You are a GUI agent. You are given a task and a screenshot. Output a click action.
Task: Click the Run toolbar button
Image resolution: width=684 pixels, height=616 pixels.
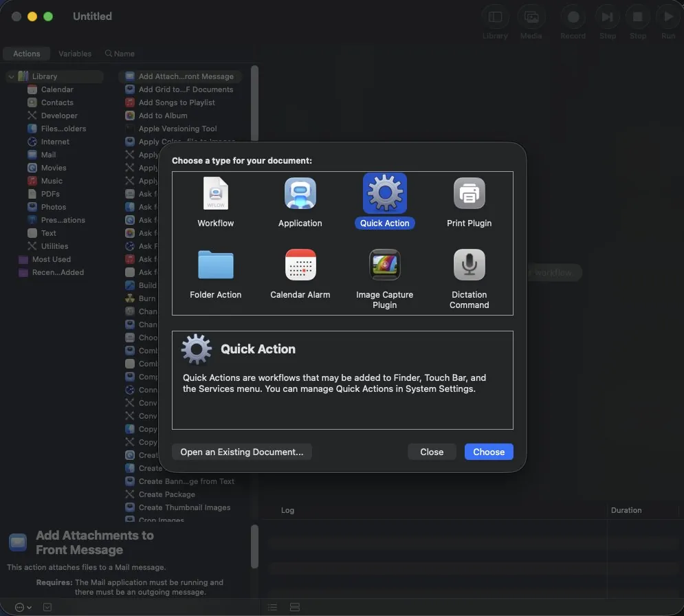pyautogui.click(x=668, y=17)
